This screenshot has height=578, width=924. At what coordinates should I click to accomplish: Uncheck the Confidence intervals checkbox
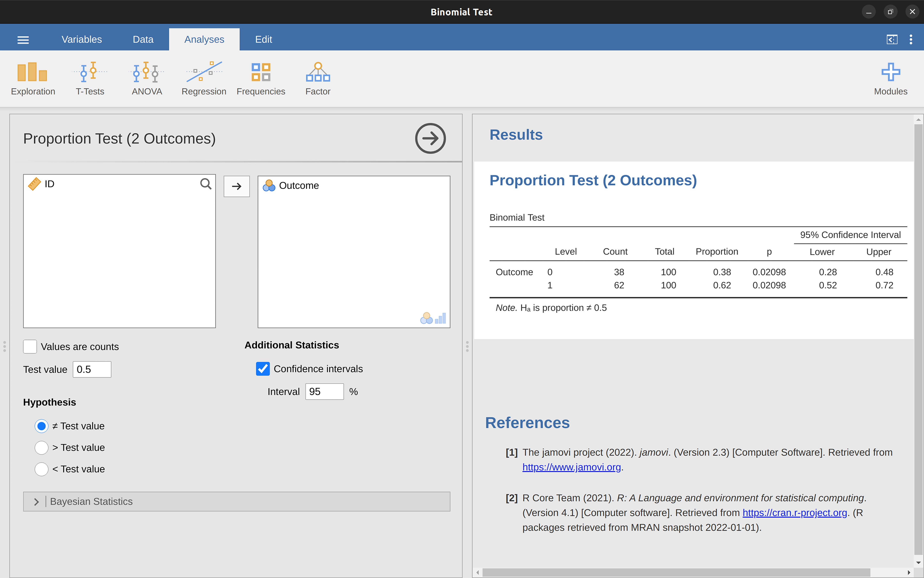click(x=263, y=369)
